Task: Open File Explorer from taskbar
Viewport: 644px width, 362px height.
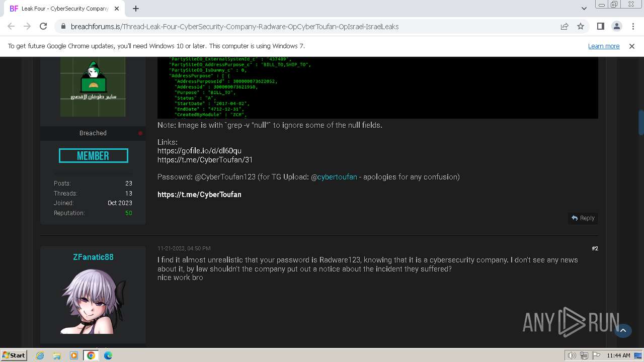Action: coord(57,355)
